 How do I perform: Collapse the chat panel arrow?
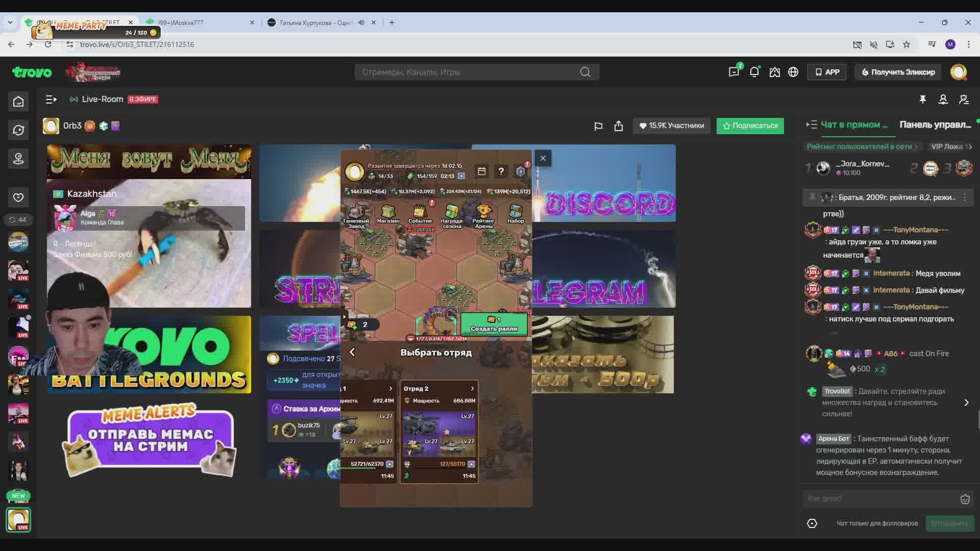[x=811, y=124]
